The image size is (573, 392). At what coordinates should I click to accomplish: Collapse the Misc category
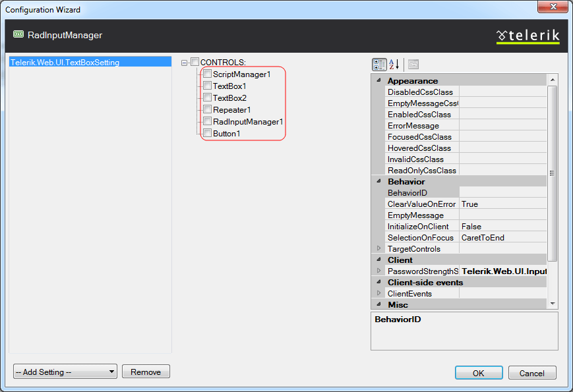tap(378, 304)
